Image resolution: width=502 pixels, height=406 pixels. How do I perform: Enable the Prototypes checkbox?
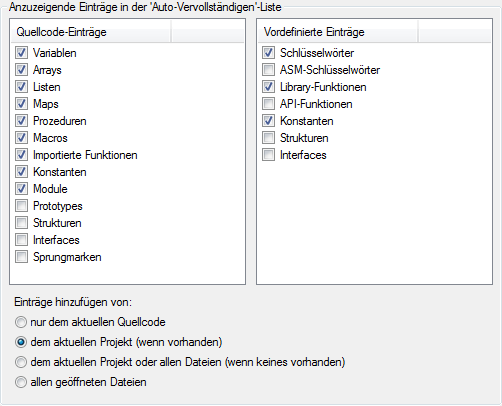21,206
